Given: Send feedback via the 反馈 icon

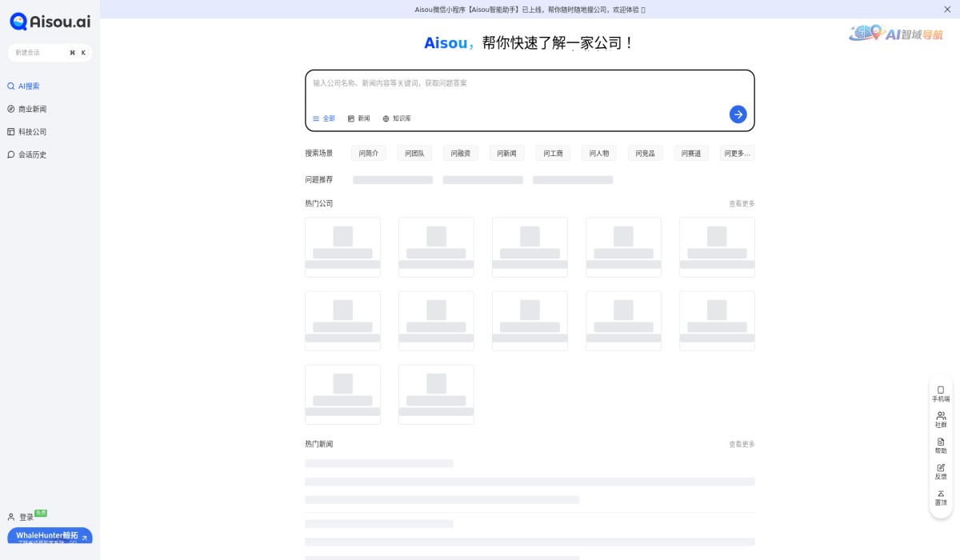Looking at the screenshot, I should 940,472.
